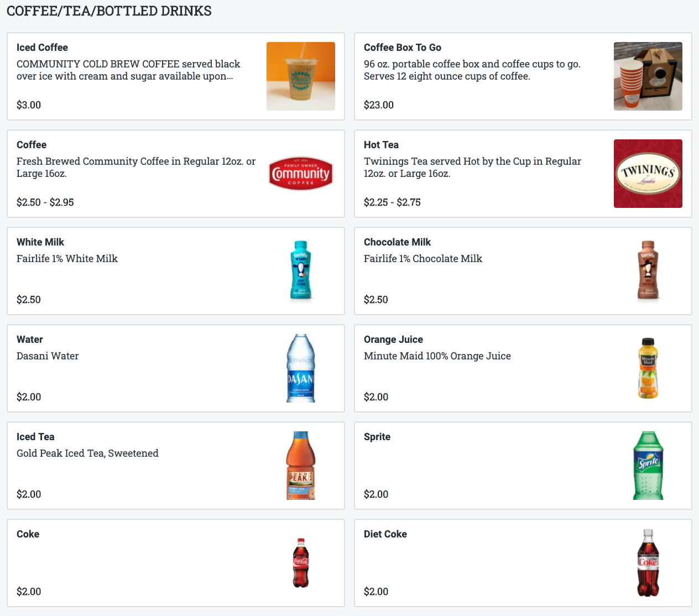
Task: Click the Minute Maid orange juice bottle
Action: click(648, 368)
